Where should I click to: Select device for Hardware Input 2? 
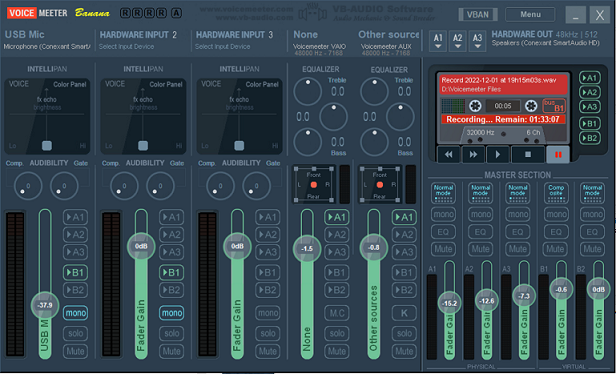click(x=126, y=47)
